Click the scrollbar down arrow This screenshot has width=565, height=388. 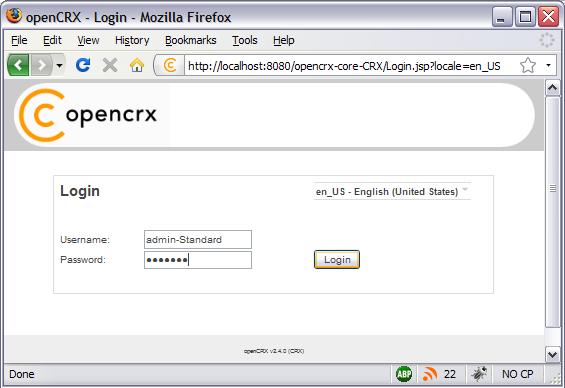[x=552, y=354]
